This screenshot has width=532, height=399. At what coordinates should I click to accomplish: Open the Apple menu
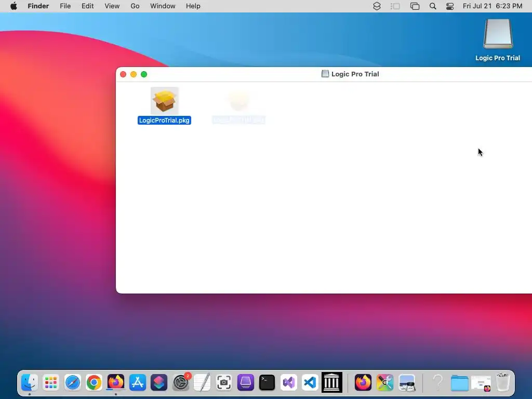click(14, 6)
